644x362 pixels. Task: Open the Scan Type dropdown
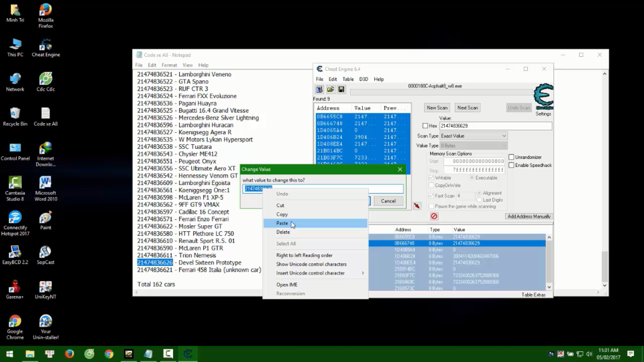coord(474,136)
